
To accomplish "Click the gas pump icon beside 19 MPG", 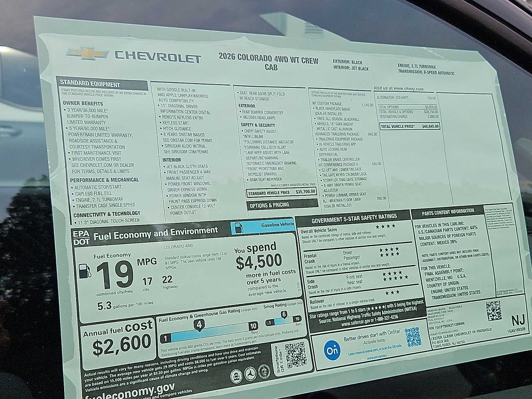I will (85, 271).
